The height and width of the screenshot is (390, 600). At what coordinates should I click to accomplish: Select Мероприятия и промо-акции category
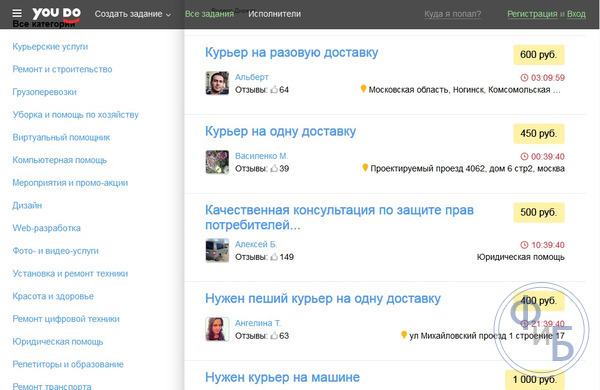(70, 183)
